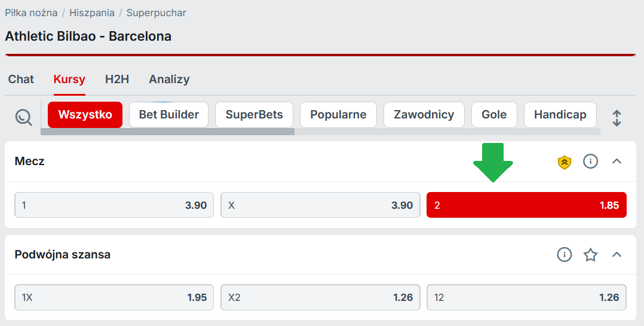
Task: Open info icon for Mecz market
Action: coord(590,162)
